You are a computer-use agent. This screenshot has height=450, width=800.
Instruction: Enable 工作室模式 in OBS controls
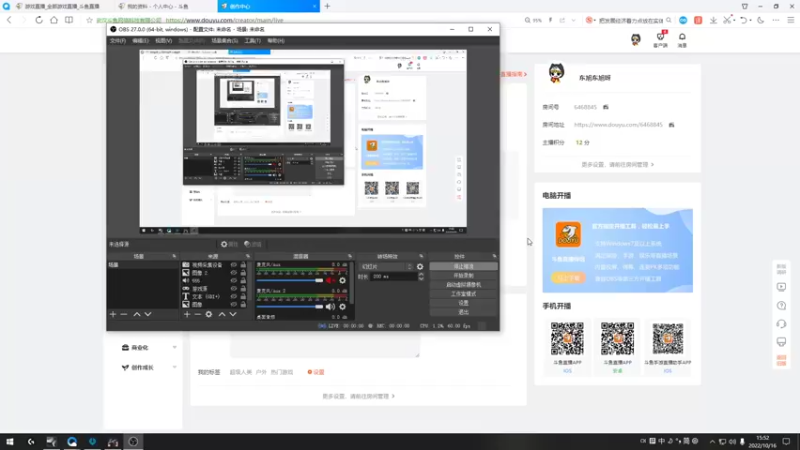pyautogui.click(x=463, y=294)
